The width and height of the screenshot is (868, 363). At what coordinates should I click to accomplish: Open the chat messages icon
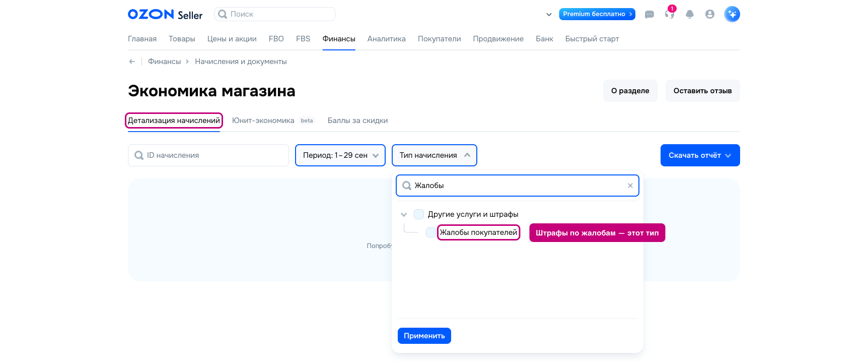coord(649,15)
